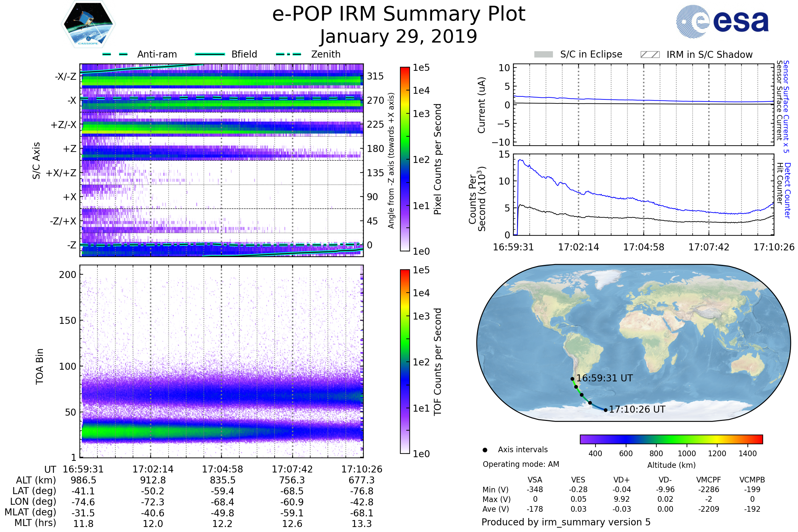Click the Anti-ram dashed legend line
The height and width of the screenshot is (532, 798).
coord(115,54)
